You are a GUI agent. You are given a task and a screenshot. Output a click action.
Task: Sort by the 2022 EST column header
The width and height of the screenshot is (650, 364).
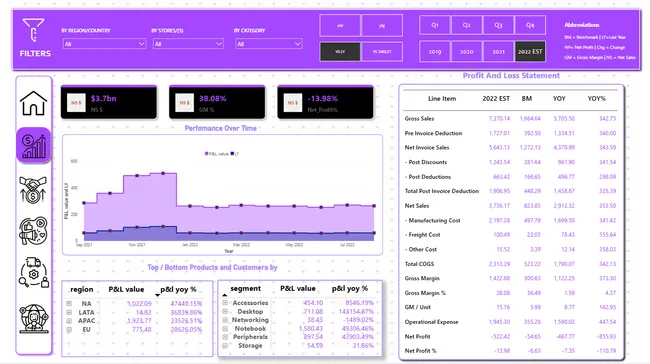coord(496,99)
